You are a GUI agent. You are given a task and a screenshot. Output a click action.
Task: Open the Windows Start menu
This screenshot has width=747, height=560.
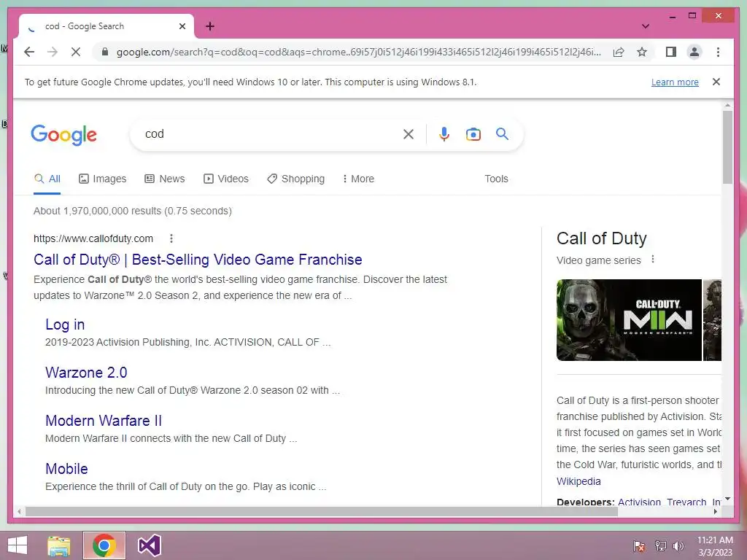coord(18,545)
